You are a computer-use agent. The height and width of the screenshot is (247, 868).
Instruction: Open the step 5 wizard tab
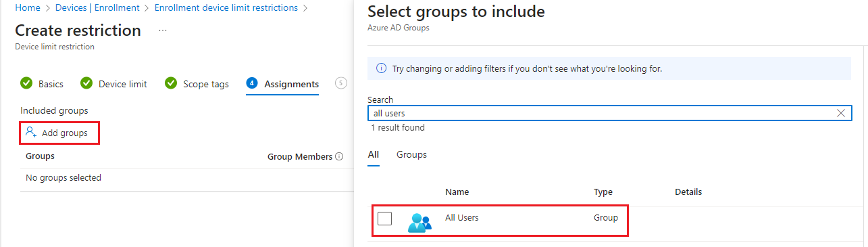coord(341,83)
